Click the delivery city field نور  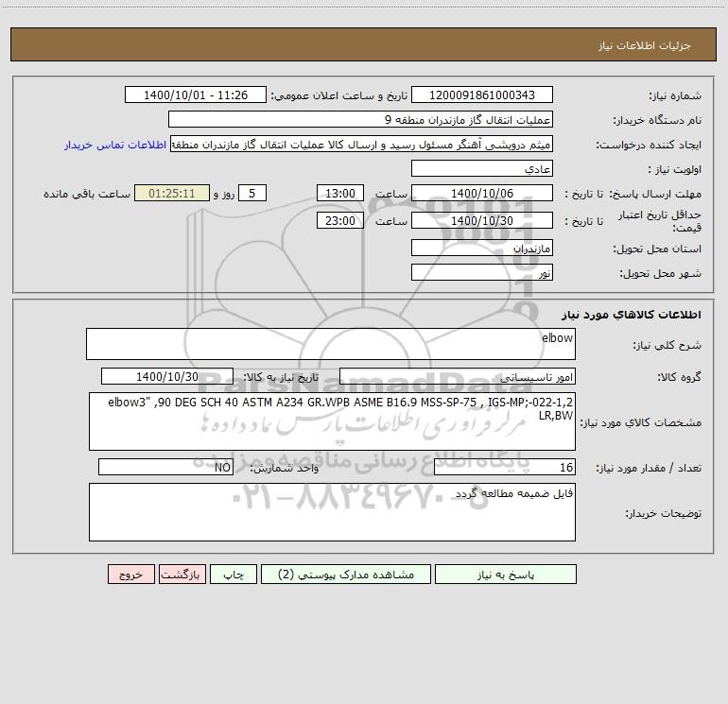[482, 272]
